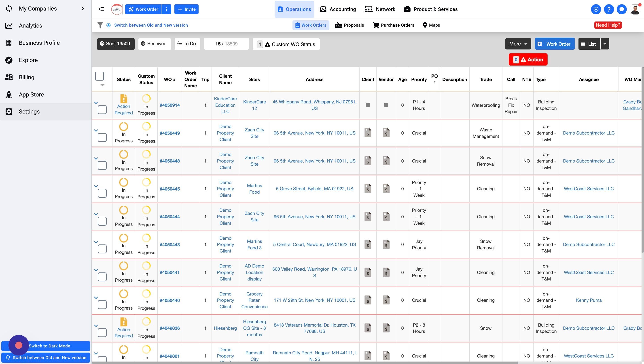Screen dimensions: 644x364
Task: Tick the select-all checkbox in table header
Action: tap(100, 76)
